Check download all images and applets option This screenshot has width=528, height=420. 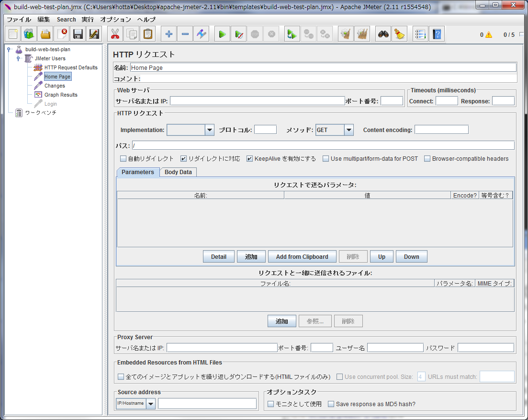(121, 376)
